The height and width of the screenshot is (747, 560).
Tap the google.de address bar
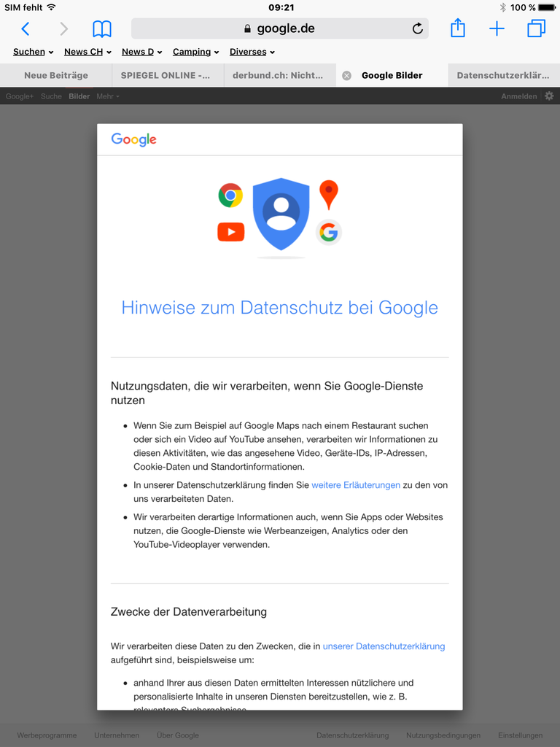tap(279, 28)
